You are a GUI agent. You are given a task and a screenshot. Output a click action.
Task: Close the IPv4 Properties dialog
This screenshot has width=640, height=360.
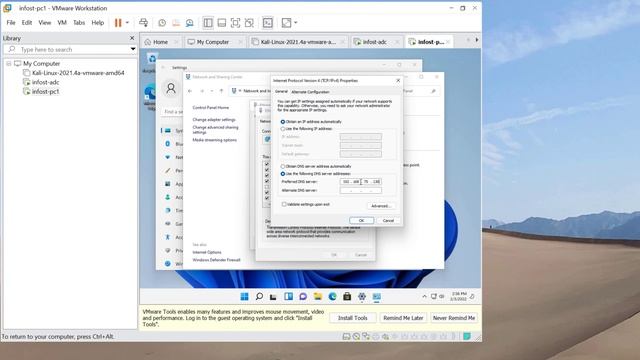398,81
